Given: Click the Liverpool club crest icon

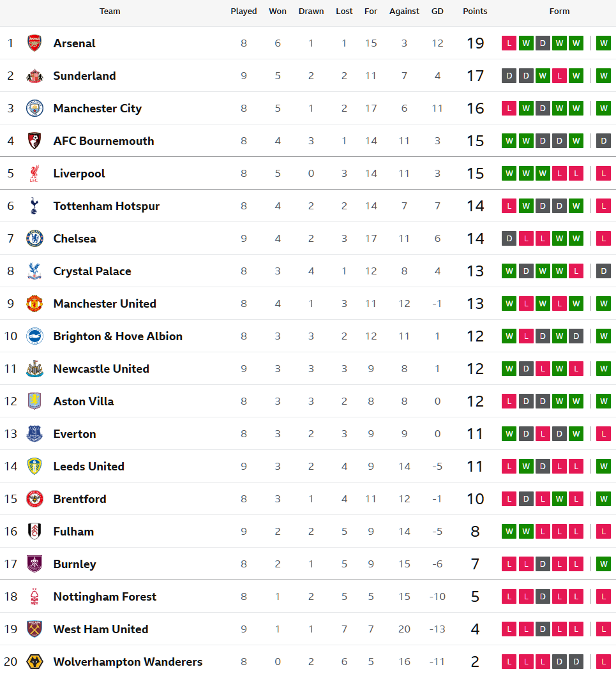Looking at the screenshot, I should click(x=34, y=174).
